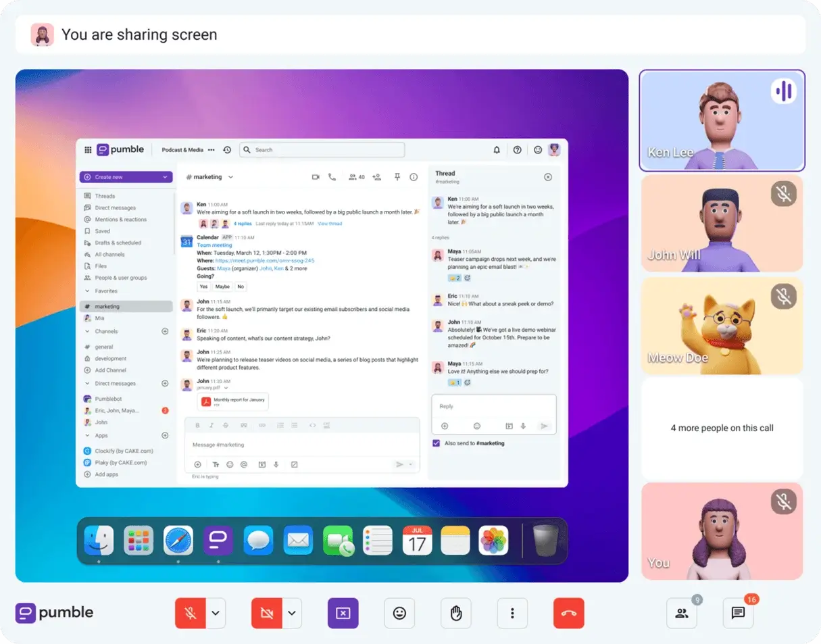This screenshot has width=821, height=644.
Task: Click Yes on the meeting invite
Action: tap(203, 287)
